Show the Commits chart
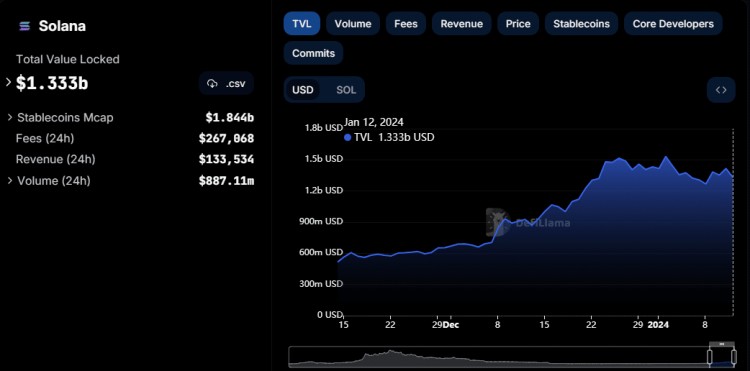The width and height of the screenshot is (750, 371). point(313,53)
